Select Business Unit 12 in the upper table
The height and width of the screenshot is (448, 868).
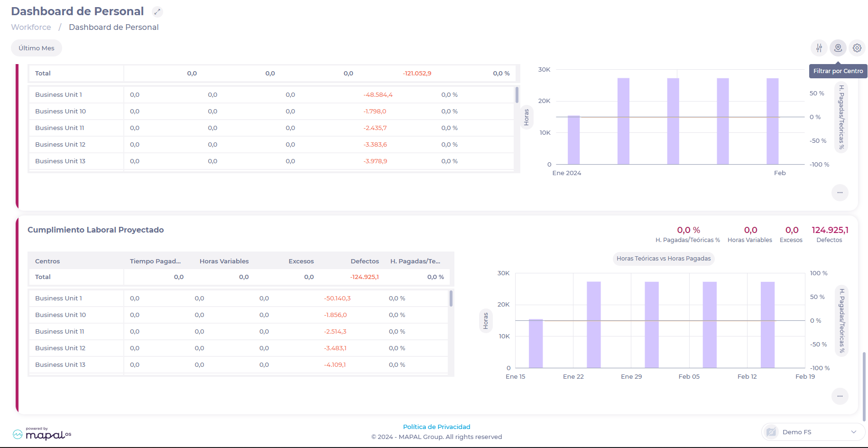(x=60, y=144)
